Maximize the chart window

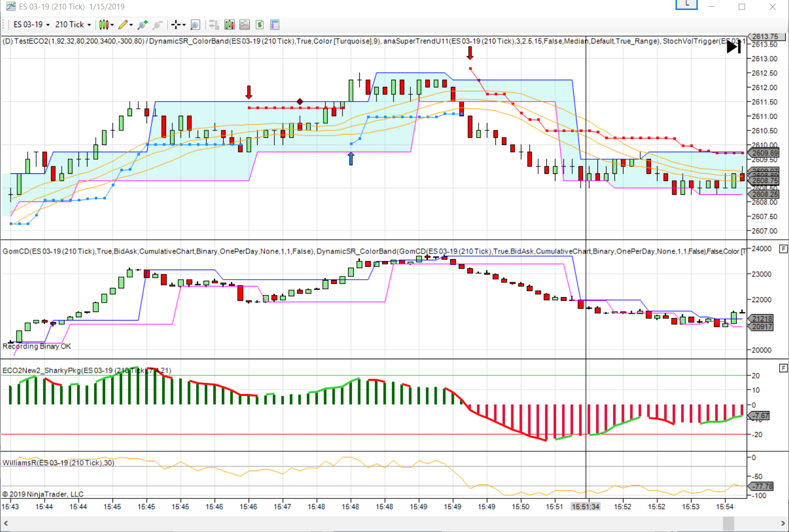click(x=742, y=7)
